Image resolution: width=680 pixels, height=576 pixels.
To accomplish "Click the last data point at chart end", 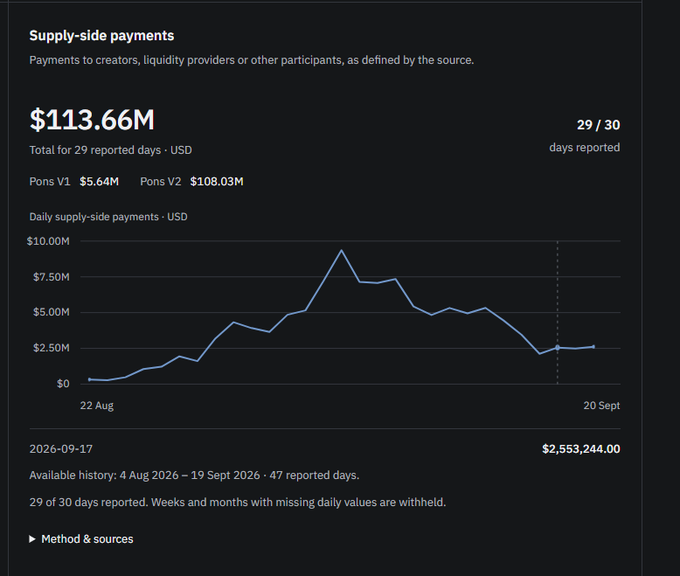I will pyautogui.click(x=593, y=347).
